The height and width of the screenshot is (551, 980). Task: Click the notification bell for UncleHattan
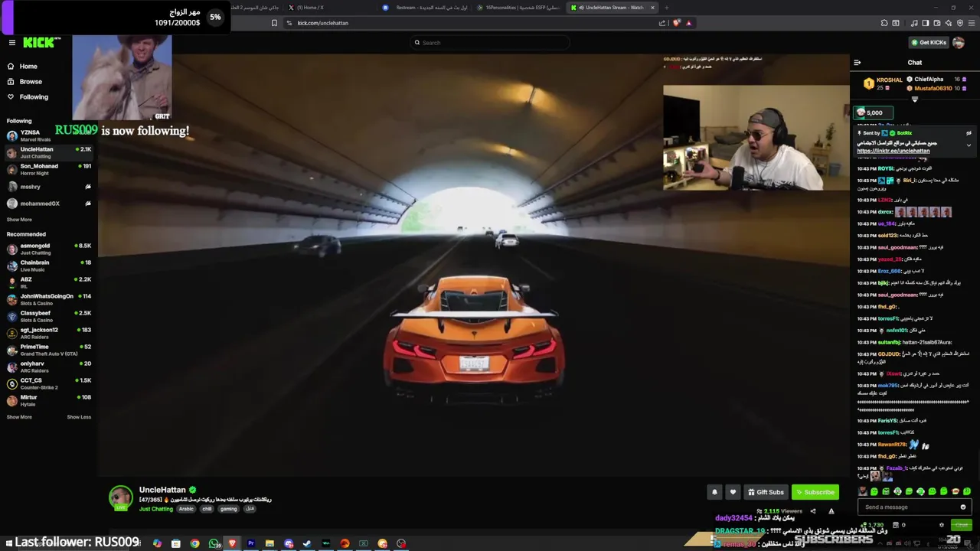pyautogui.click(x=714, y=492)
